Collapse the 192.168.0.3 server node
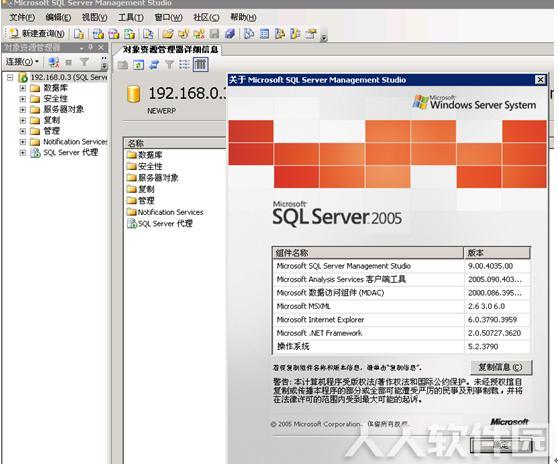Viewport: 558px width, 475px height. point(10,77)
